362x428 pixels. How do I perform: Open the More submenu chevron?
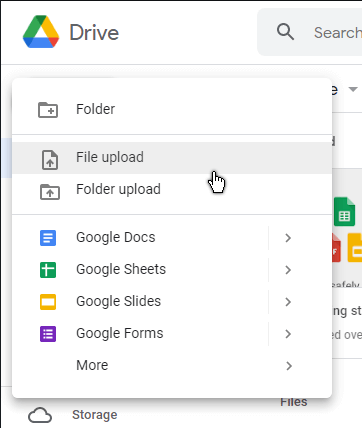click(x=289, y=366)
